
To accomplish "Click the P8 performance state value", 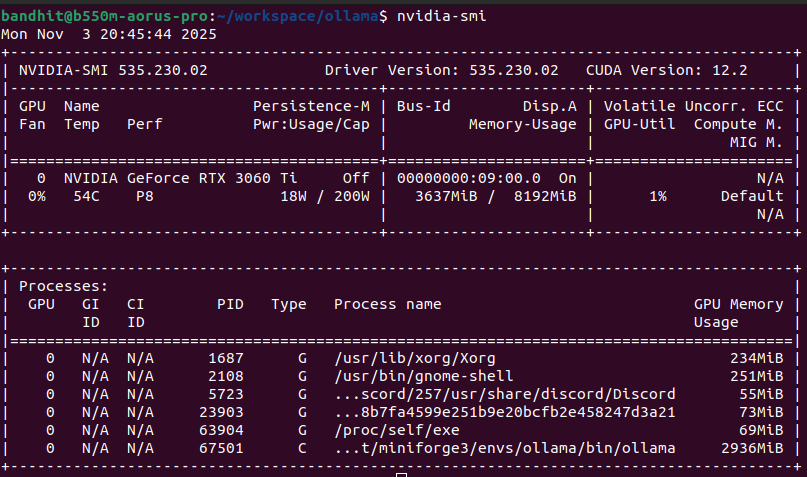I will (x=145, y=196).
